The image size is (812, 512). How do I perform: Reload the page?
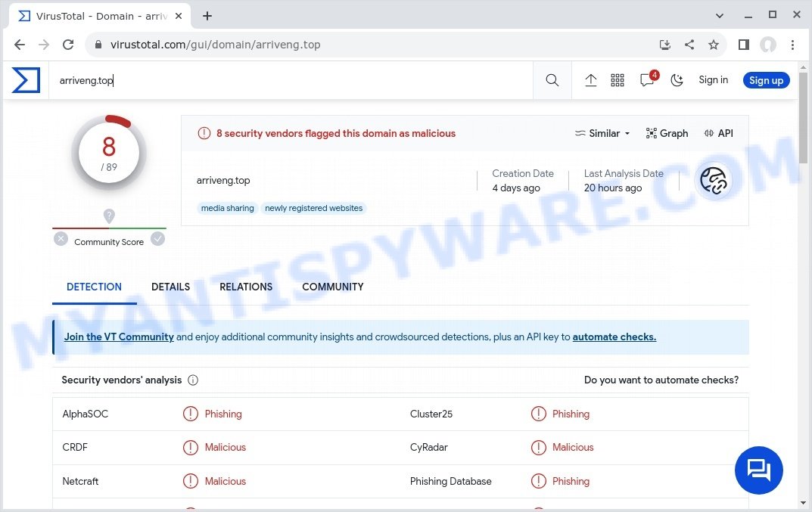[x=68, y=45]
